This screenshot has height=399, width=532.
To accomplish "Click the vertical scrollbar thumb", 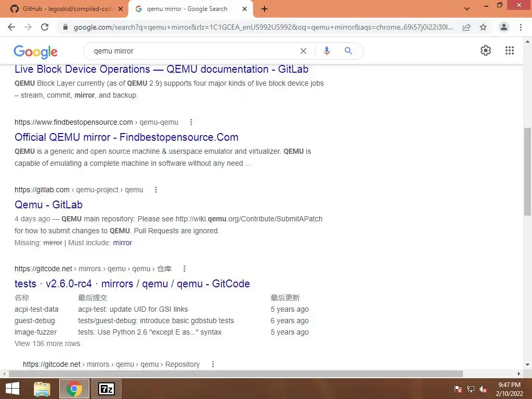I will (527, 171).
